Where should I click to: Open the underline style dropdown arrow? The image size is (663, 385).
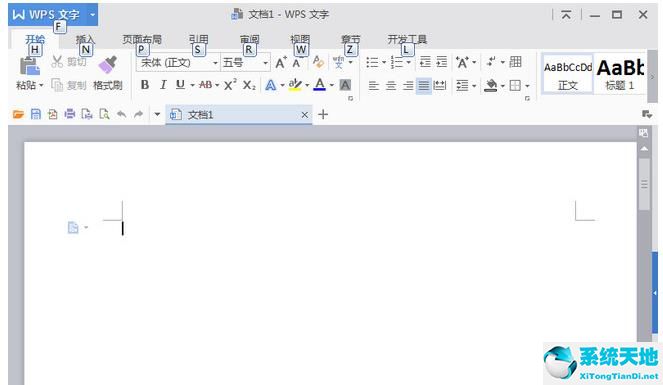192,85
